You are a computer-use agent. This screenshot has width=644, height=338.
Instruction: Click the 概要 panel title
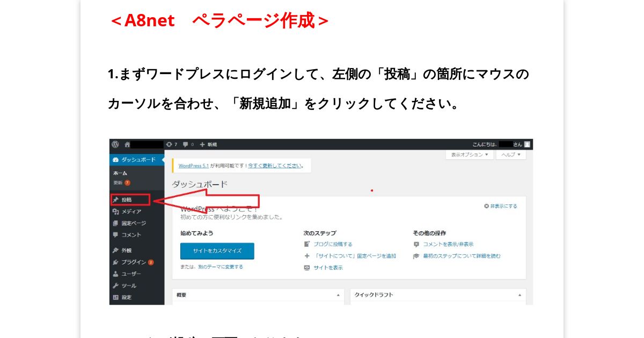181,295
